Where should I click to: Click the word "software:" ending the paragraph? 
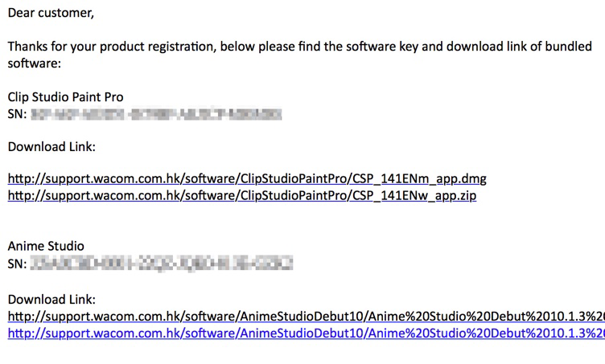(35, 63)
